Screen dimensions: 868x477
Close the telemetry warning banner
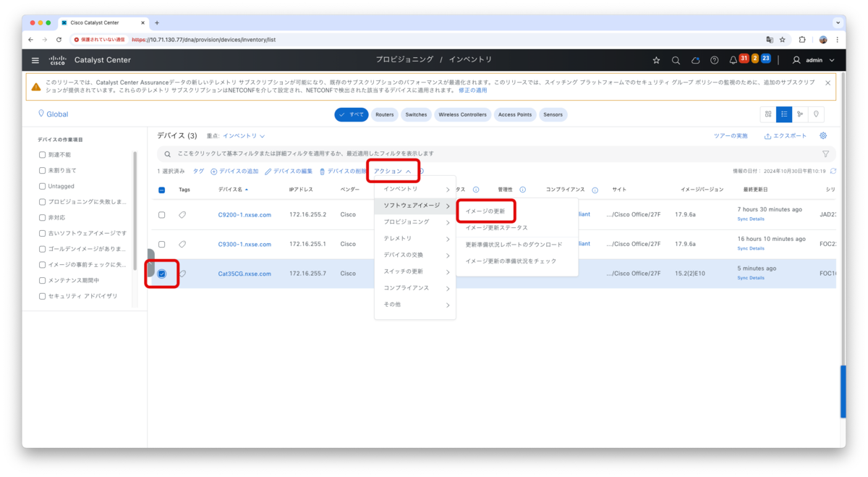click(x=828, y=83)
